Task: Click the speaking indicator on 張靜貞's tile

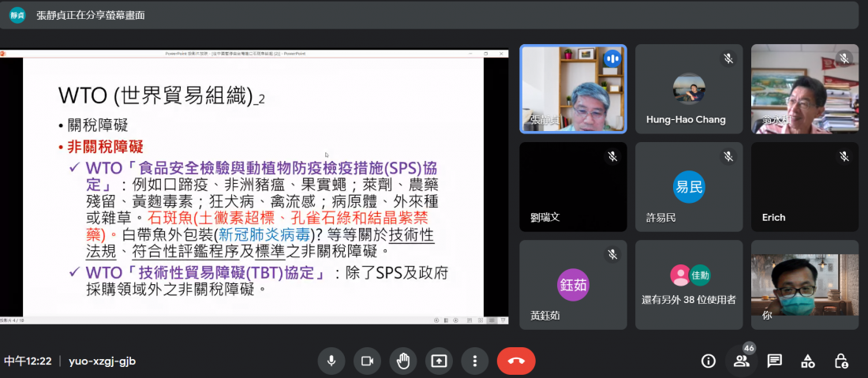Action: (612, 58)
